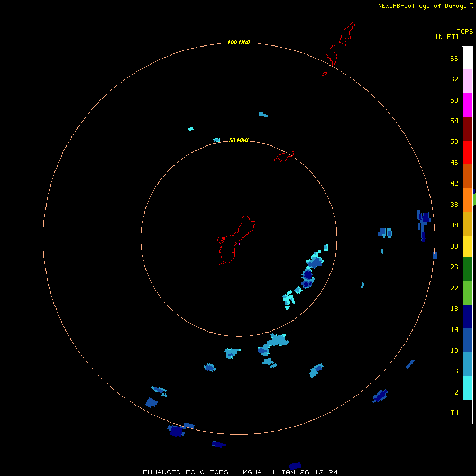Click the "100 NMI" range ring label
This screenshot has height=476, width=476.
pyautogui.click(x=239, y=42)
